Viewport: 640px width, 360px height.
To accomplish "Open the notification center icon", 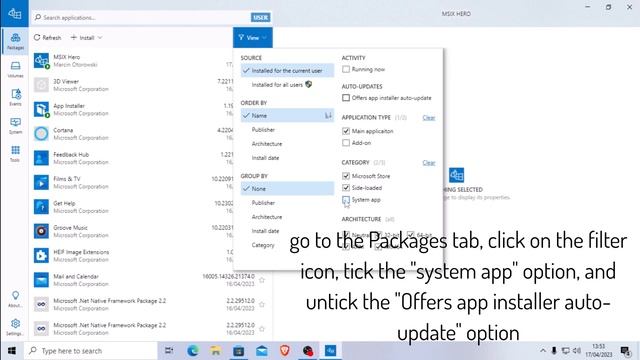I will (x=625, y=351).
